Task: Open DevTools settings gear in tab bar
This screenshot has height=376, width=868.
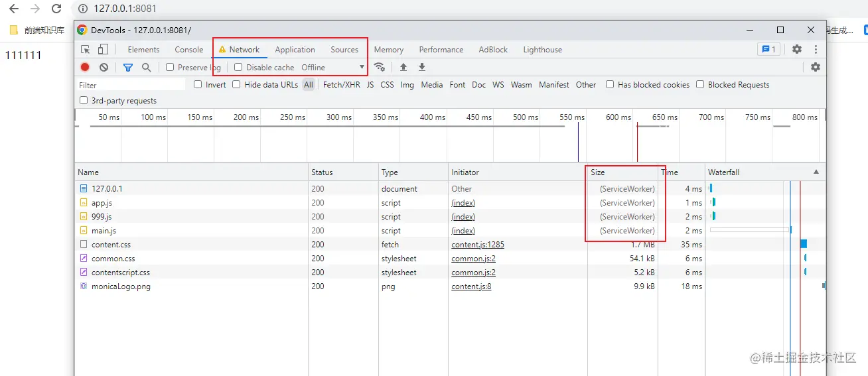Action: point(797,50)
